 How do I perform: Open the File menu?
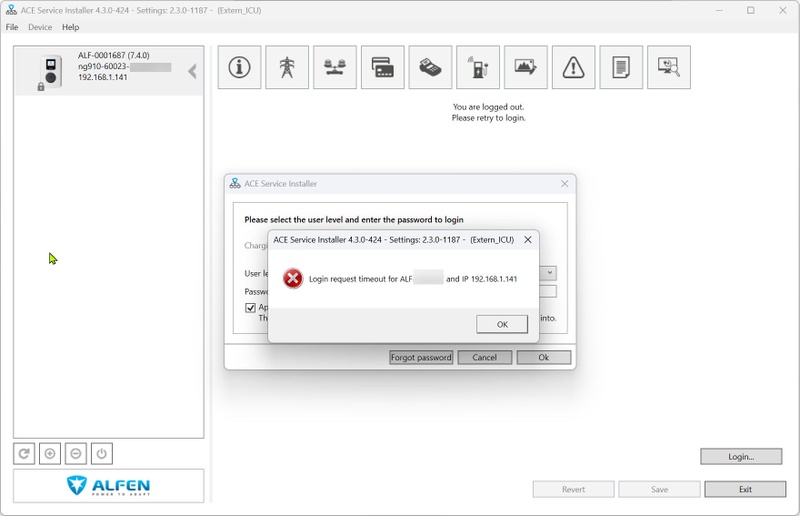(12, 27)
